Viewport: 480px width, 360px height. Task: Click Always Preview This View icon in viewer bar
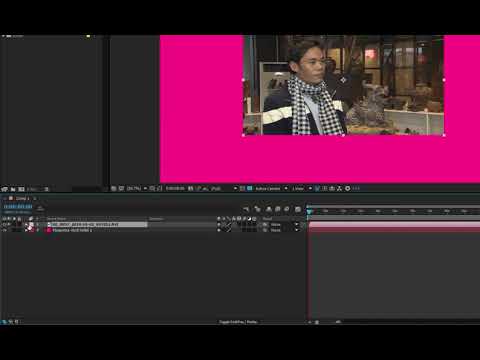coord(114,189)
